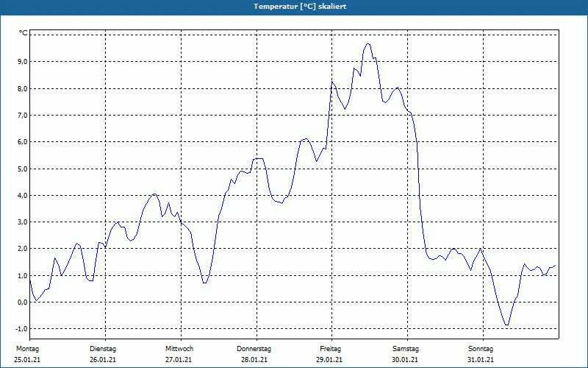Click the 'Dienstag' day label
Viewport: 588px width, 368px height.
[x=103, y=349]
